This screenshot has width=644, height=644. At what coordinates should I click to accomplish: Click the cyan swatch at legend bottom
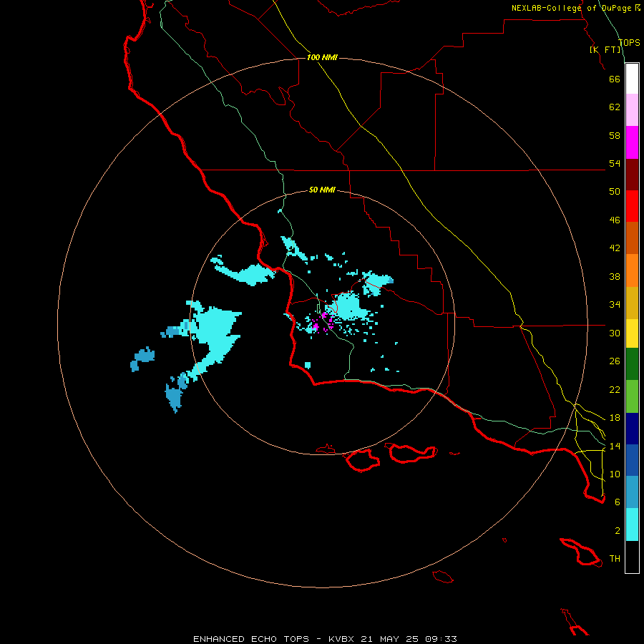coord(632,525)
